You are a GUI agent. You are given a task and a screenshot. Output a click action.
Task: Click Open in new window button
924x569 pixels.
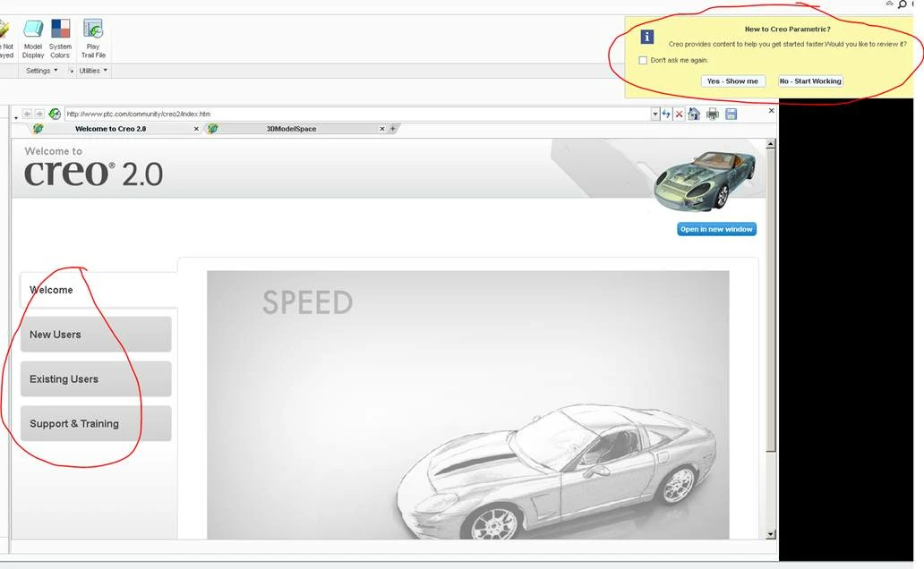716,229
